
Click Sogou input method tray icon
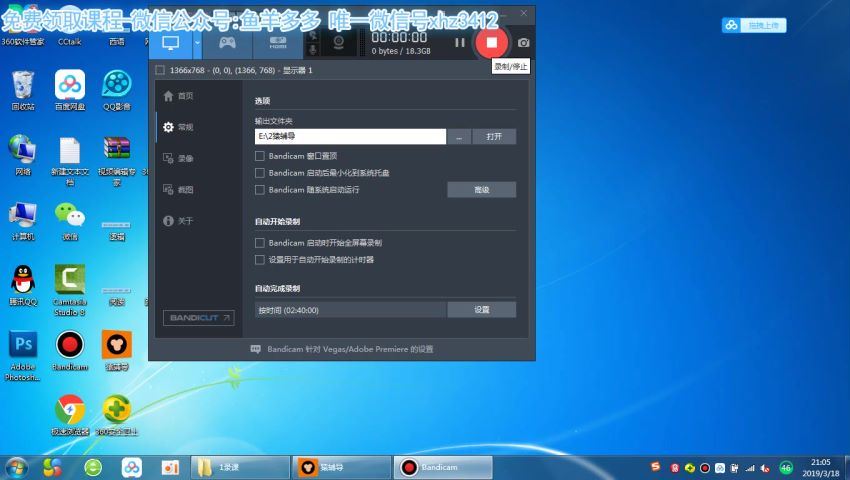point(655,467)
